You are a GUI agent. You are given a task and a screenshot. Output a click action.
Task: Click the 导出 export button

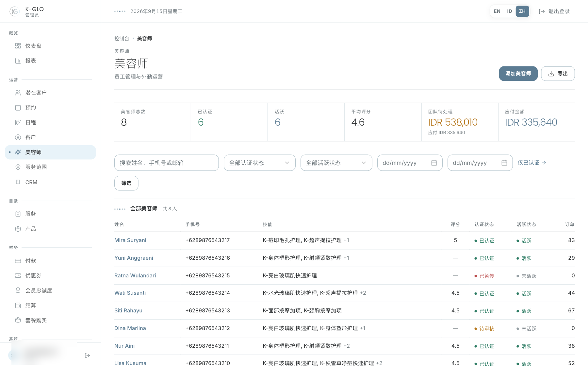(558, 74)
